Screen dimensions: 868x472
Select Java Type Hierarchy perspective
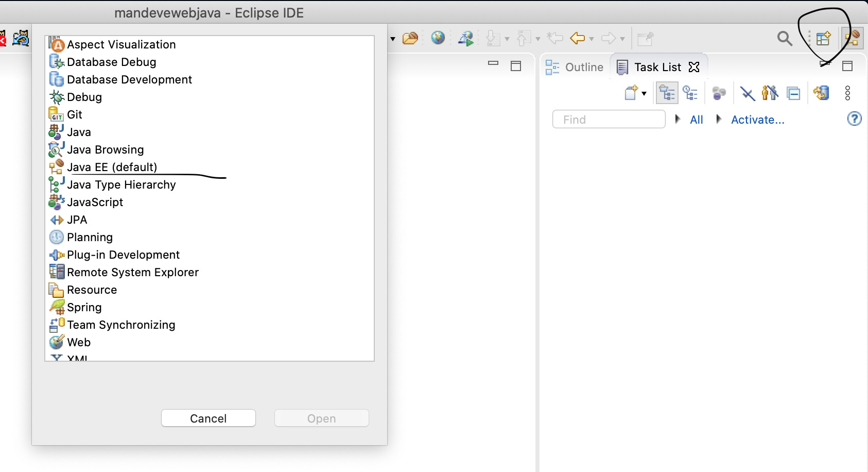210,185
